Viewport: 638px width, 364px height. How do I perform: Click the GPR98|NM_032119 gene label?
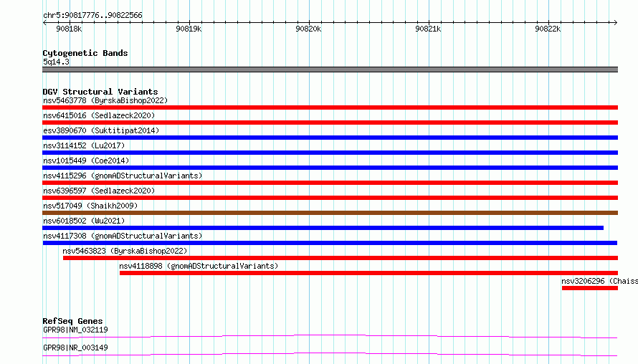(x=75, y=330)
